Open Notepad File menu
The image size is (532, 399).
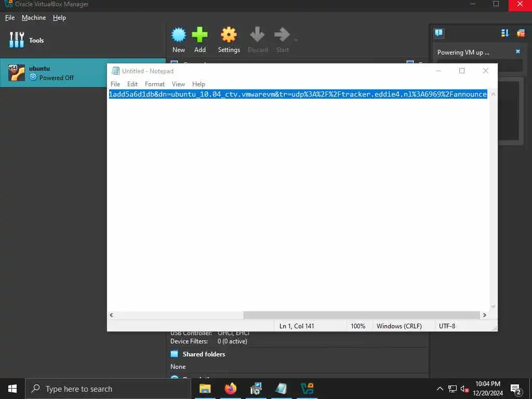tap(115, 84)
